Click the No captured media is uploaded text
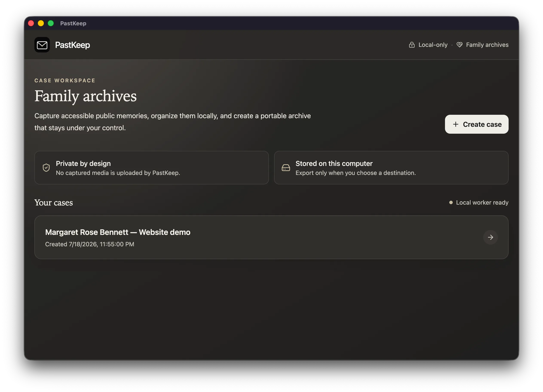 click(118, 173)
